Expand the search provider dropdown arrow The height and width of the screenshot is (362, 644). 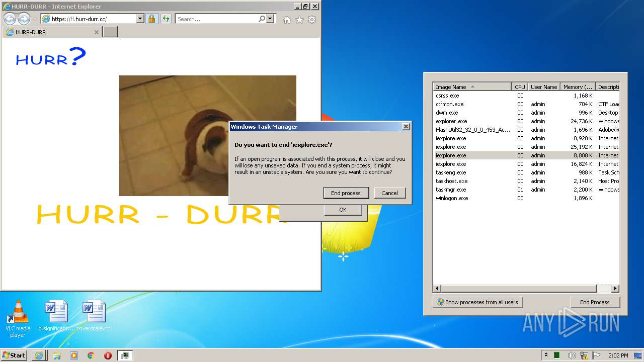click(270, 19)
